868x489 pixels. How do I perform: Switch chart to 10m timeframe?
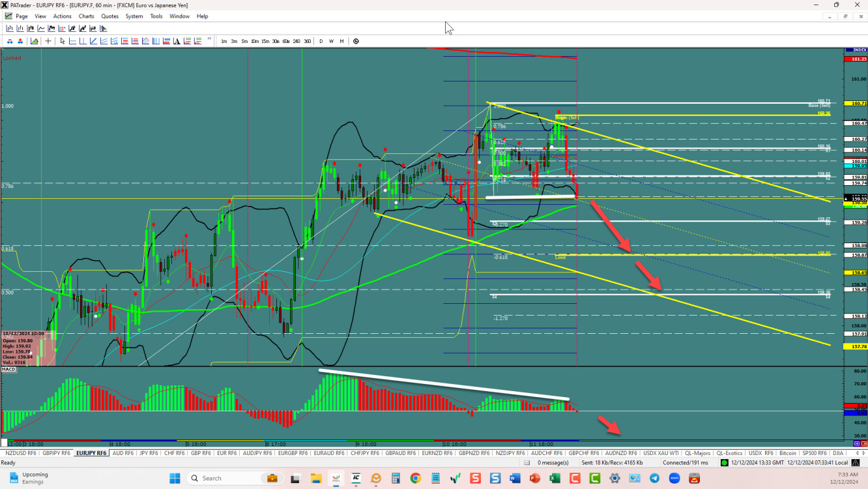(255, 41)
